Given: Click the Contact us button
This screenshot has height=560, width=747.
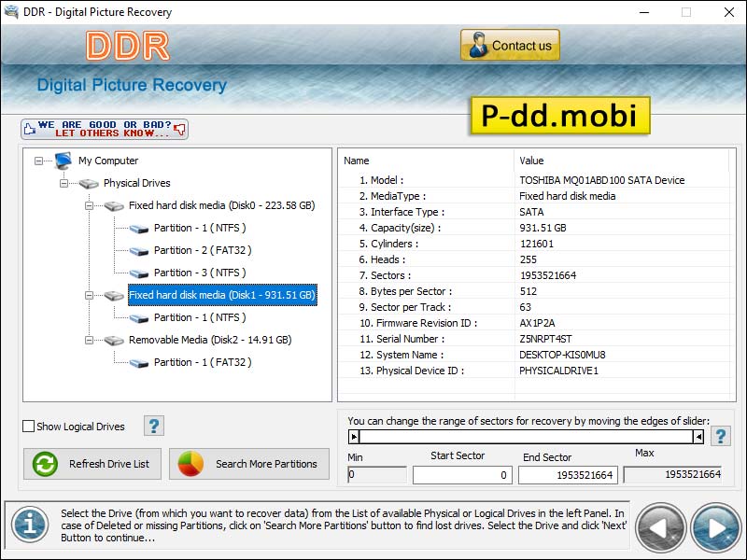Looking at the screenshot, I should [509, 45].
